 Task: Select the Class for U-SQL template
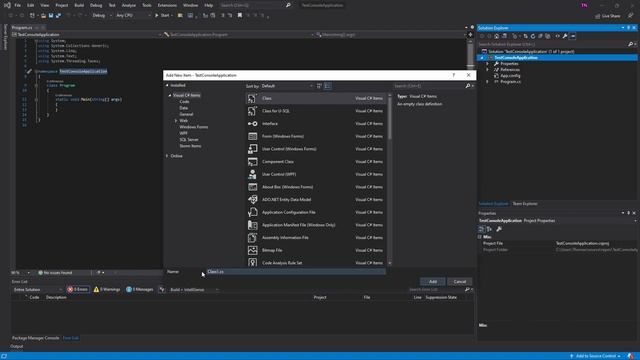pos(316,111)
